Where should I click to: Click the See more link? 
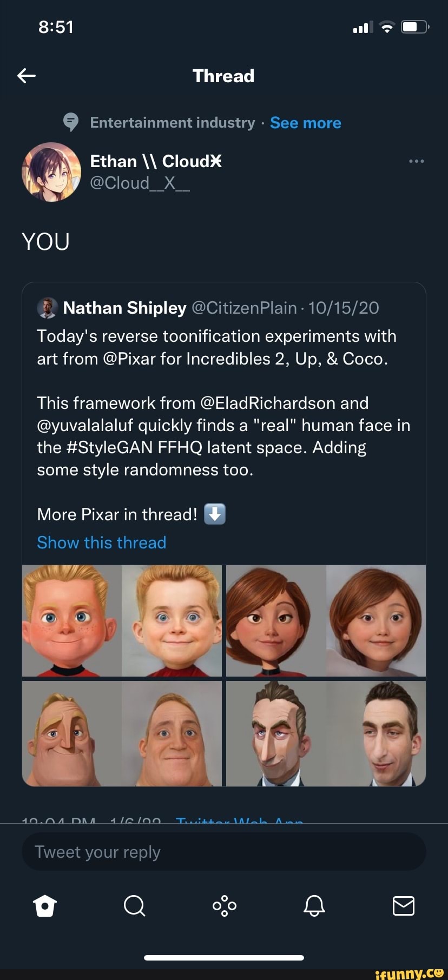pyautogui.click(x=305, y=123)
